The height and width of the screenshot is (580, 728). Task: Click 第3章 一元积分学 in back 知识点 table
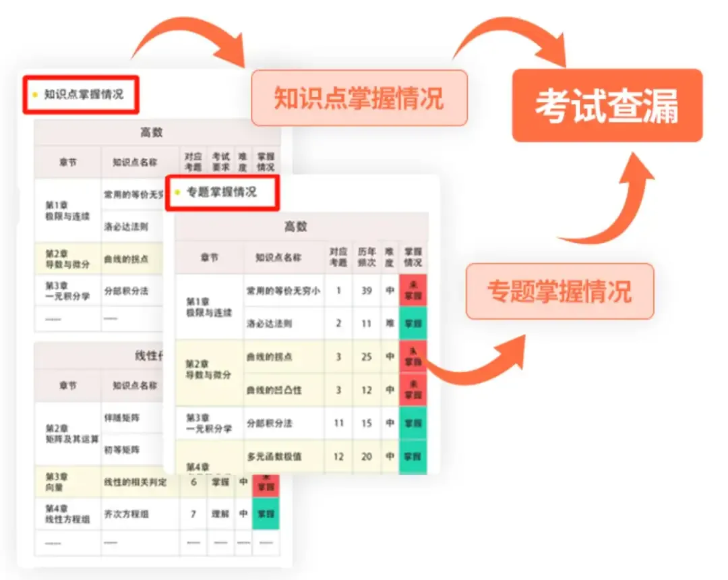coord(68,291)
